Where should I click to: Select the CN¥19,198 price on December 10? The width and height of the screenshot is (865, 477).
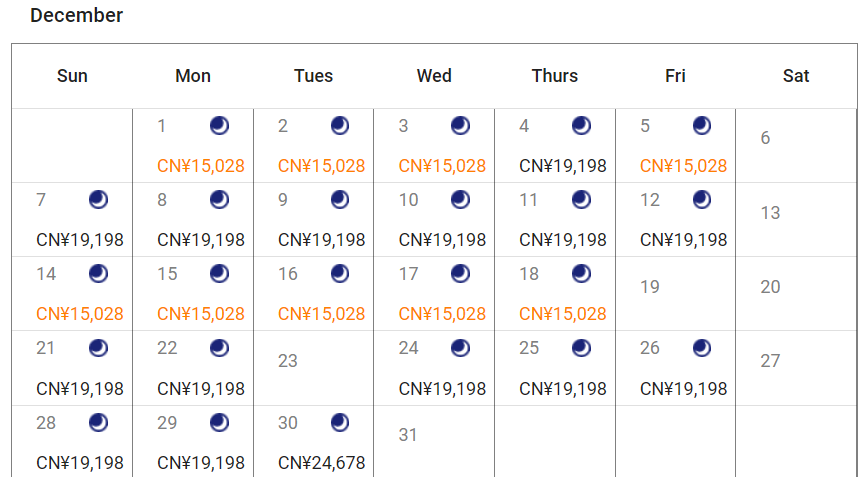442,240
